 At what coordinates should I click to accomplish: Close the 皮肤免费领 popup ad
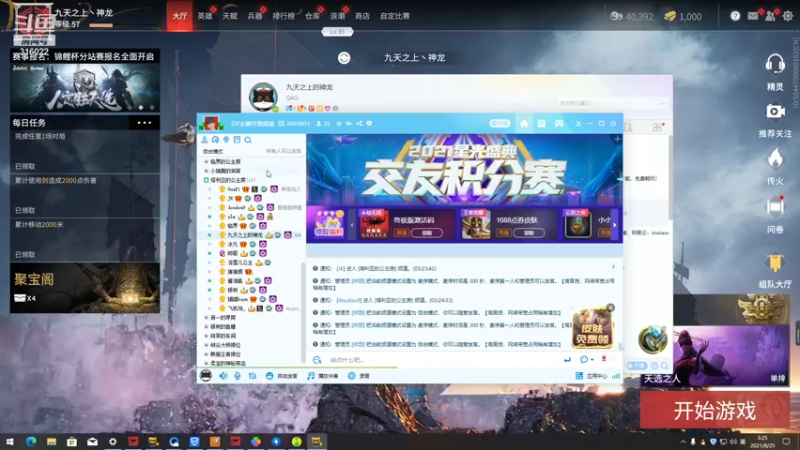pyautogui.click(x=611, y=308)
